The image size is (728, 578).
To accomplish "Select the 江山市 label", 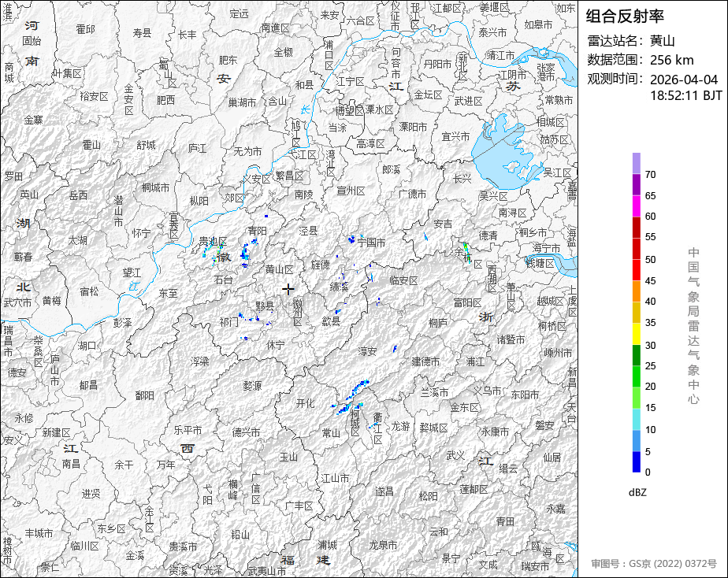I will coord(335,478).
